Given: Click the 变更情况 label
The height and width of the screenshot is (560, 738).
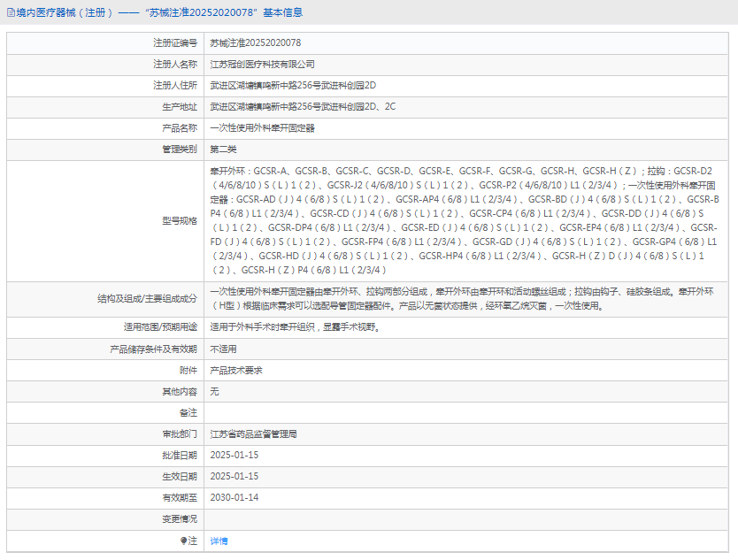Looking at the screenshot, I should tap(180, 518).
